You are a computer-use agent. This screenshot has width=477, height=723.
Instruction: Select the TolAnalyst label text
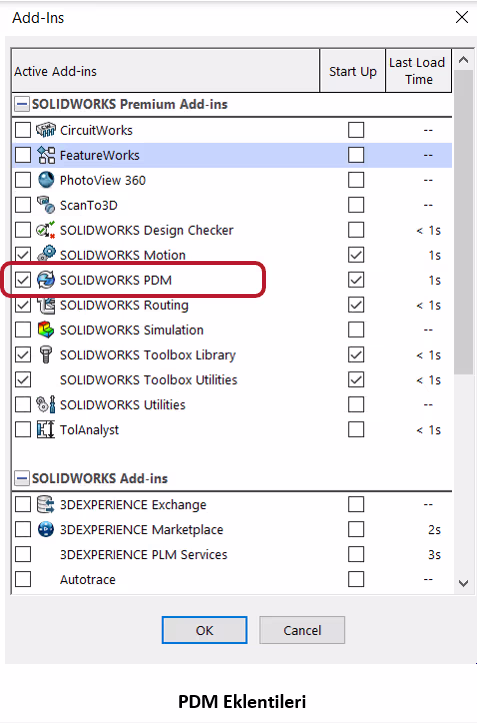[89, 429]
